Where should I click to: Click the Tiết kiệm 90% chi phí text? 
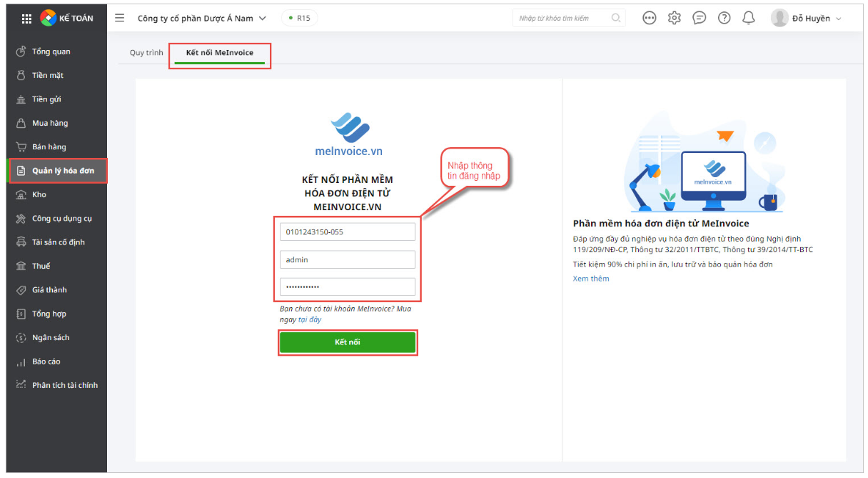click(x=673, y=264)
